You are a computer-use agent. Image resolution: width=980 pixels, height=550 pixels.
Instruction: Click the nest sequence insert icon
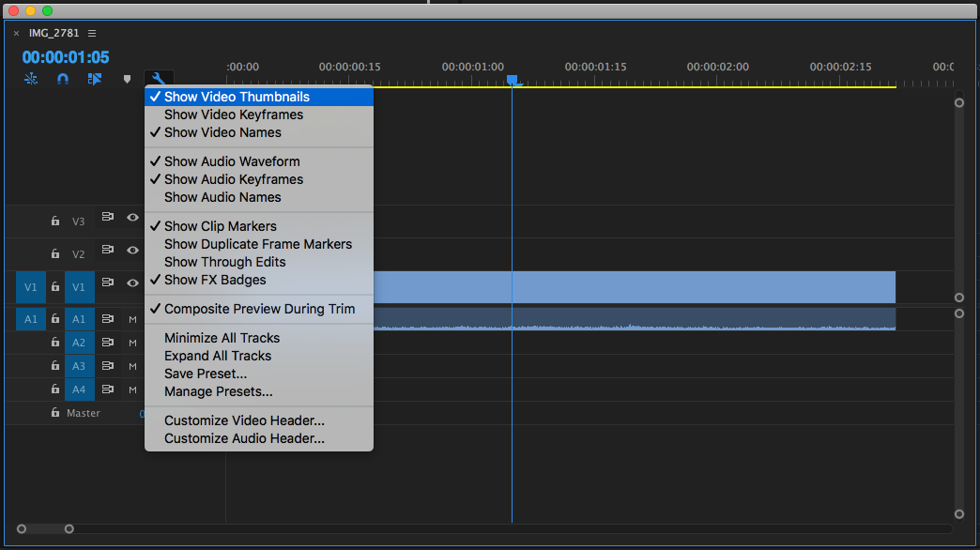pyautogui.click(x=31, y=80)
